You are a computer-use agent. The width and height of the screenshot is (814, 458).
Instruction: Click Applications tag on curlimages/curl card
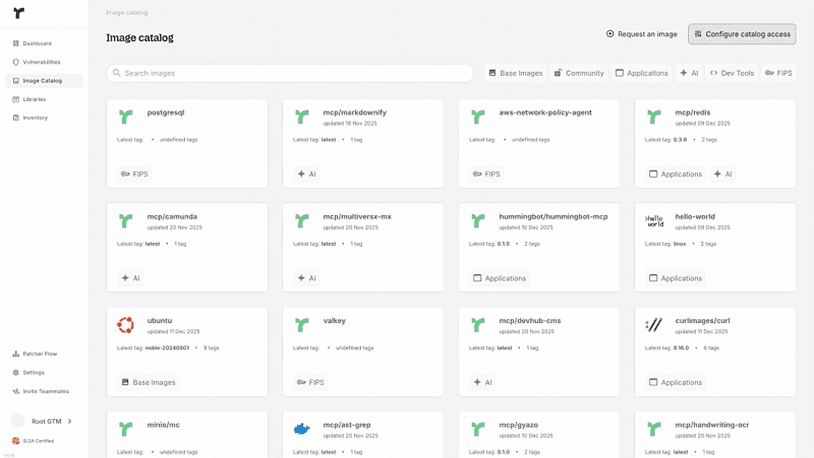tap(675, 382)
